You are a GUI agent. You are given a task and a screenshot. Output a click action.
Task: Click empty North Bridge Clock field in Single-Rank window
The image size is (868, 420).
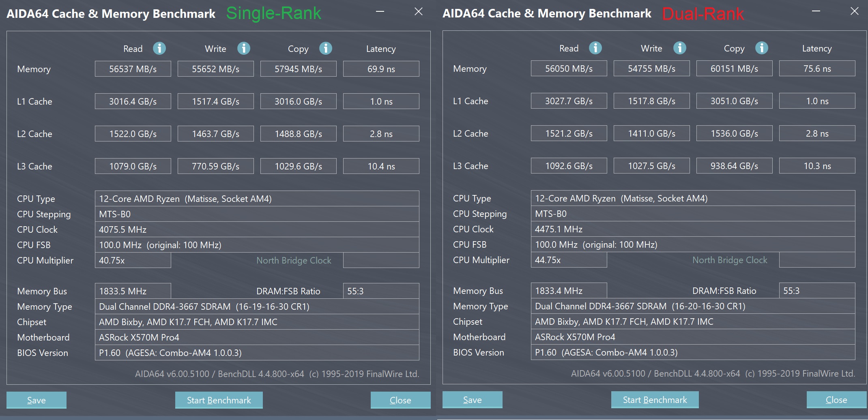(x=381, y=260)
